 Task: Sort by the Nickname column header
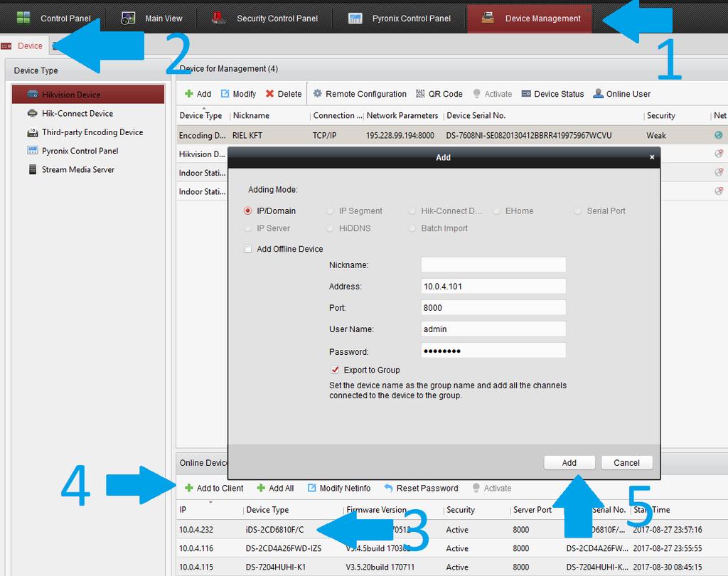tap(251, 116)
